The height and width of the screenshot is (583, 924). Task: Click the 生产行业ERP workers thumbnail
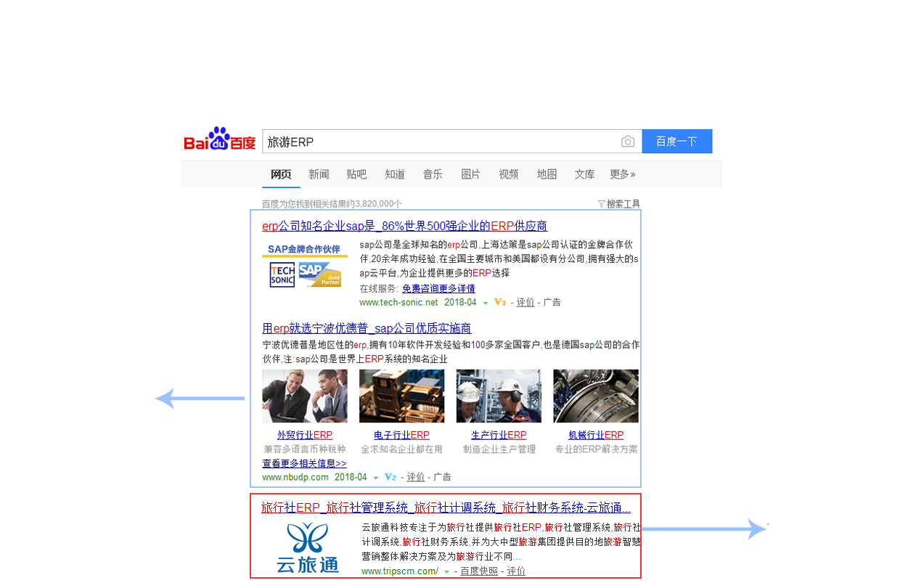tap(499, 396)
